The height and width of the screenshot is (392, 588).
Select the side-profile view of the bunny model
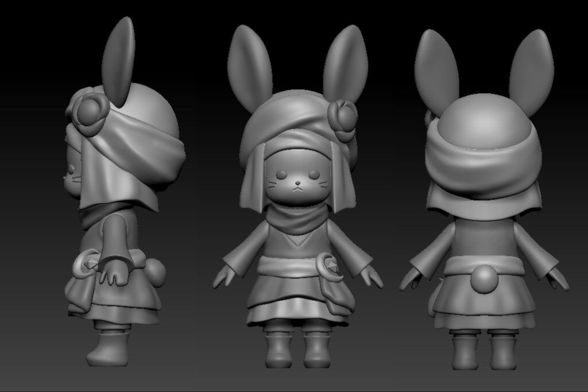pyautogui.click(x=124, y=192)
